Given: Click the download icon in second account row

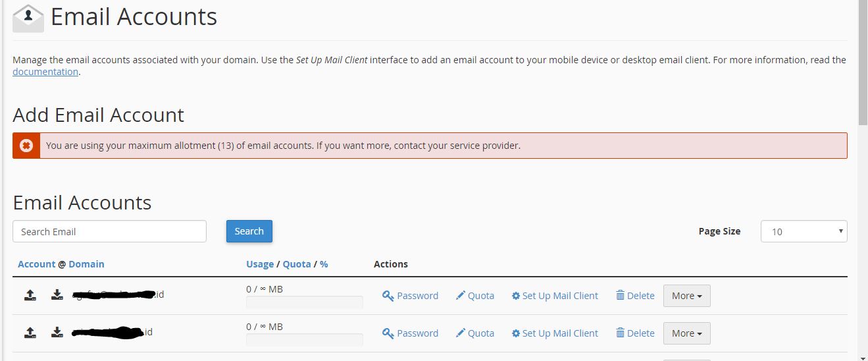Looking at the screenshot, I should 57,333.
